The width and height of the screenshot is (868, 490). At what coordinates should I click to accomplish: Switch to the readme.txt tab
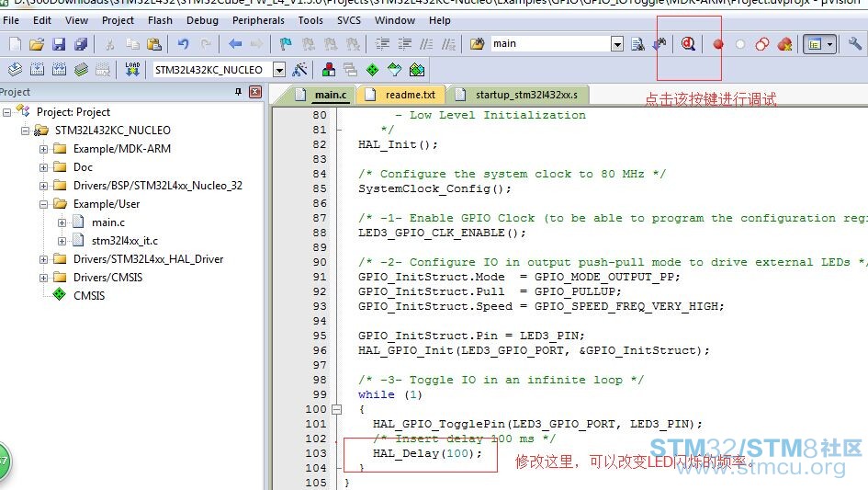click(x=403, y=95)
